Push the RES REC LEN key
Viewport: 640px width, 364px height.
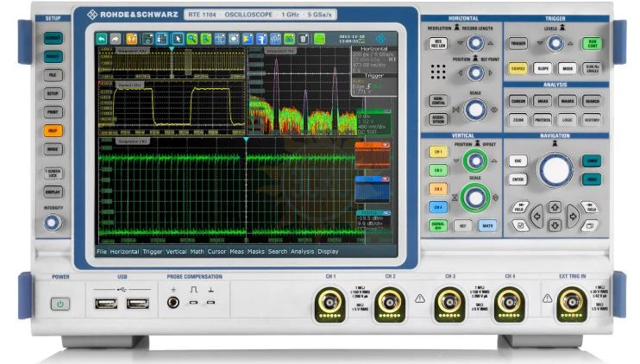pyautogui.click(x=438, y=44)
